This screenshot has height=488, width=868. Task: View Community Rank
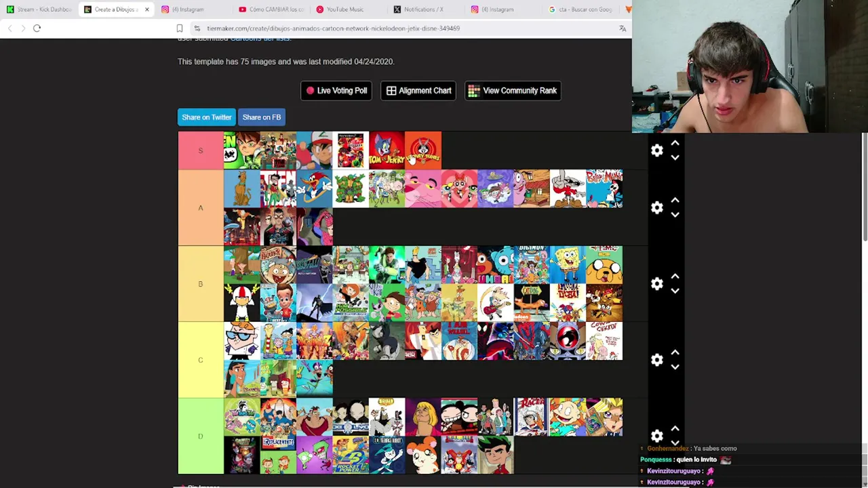pos(513,91)
